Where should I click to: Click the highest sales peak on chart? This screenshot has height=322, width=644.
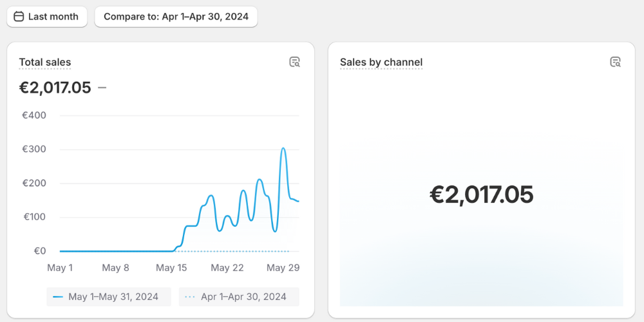pos(283,148)
